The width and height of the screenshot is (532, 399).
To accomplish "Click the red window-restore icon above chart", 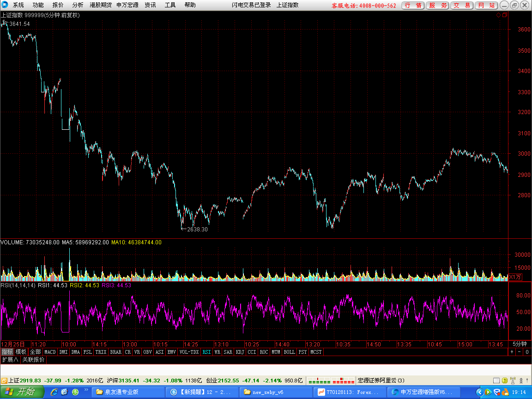I will [504, 15].
